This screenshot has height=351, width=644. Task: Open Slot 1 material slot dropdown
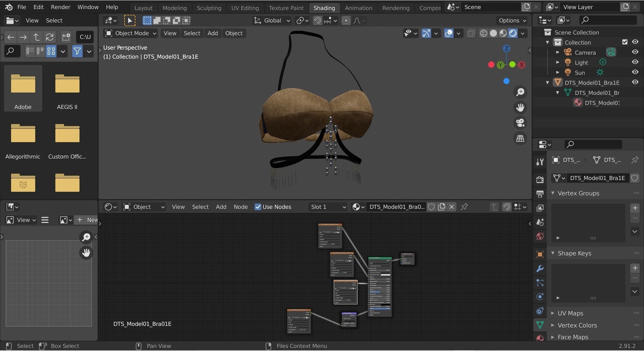coord(328,207)
